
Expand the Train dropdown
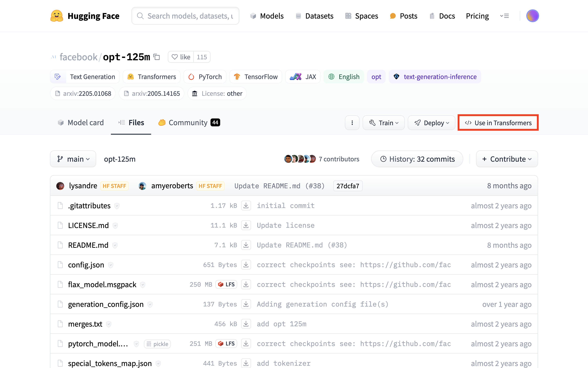pos(383,123)
